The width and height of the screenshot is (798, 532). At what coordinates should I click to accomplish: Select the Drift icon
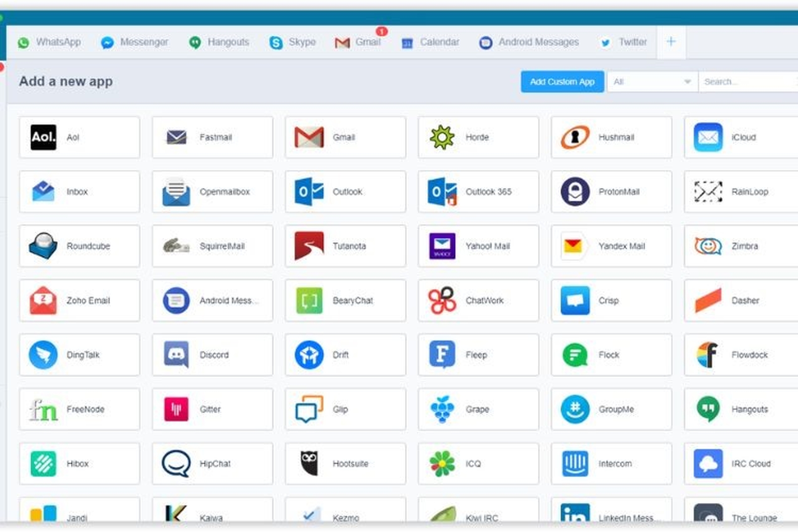tap(309, 355)
